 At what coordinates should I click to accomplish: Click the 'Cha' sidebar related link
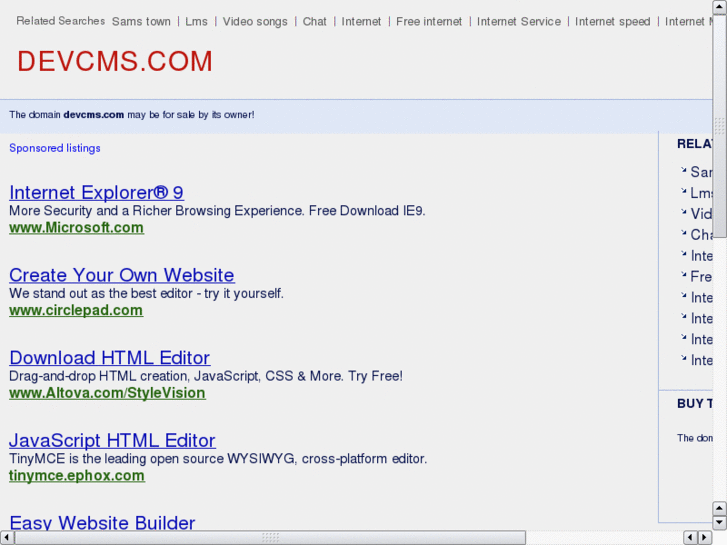(701, 235)
